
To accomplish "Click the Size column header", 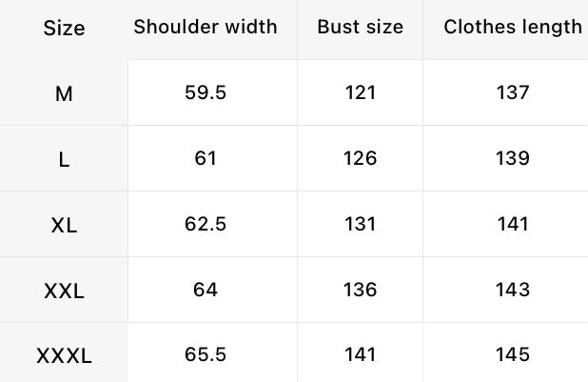I will (x=64, y=29).
